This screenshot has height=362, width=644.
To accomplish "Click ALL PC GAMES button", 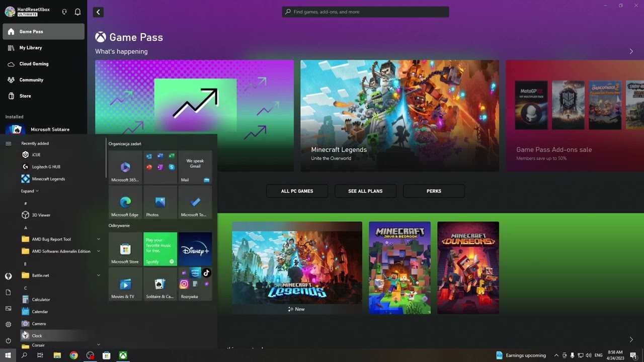I will pyautogui.click(x=297, y=191).
